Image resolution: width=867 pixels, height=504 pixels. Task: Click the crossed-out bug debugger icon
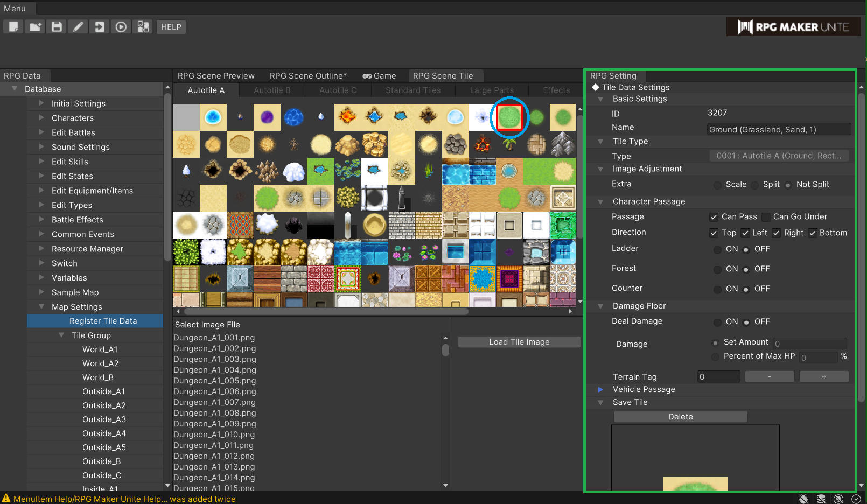[803, 499]
